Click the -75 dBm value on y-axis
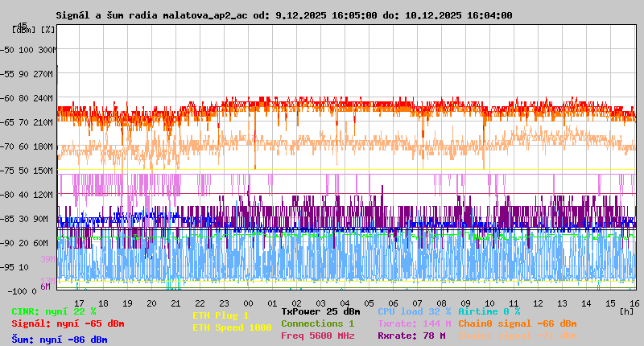The width and height of the screenshot is (644, 346). click(x=10, y=171)
